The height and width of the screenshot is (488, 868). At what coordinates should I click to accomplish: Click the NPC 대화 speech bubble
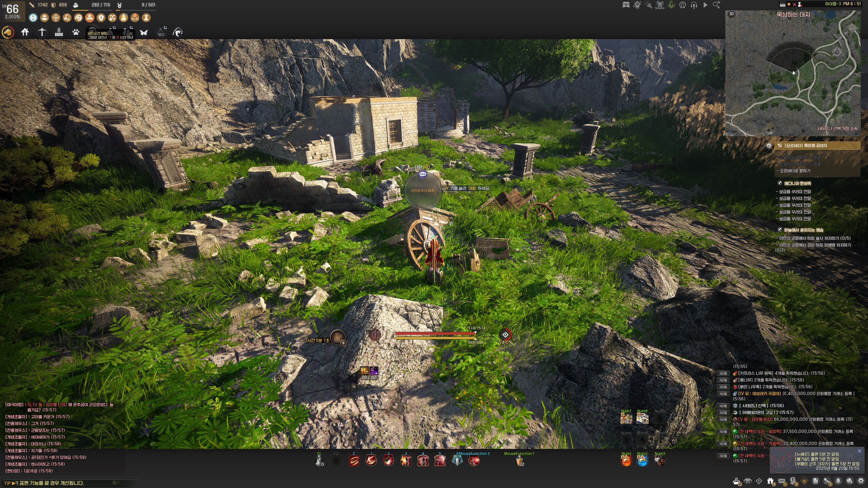click(422, 174)
